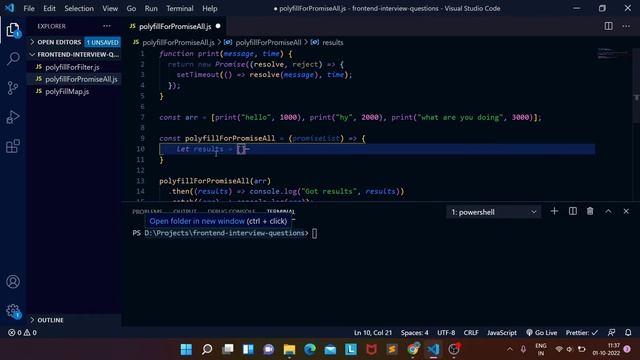Split the terminal panel

click(x=573, y=211)
